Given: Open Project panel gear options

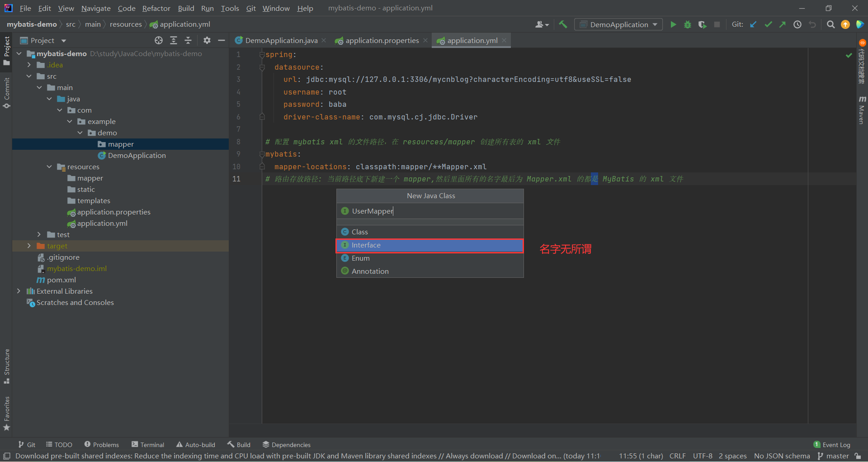Looking at the screenshot, I should (x=207, y=41).
